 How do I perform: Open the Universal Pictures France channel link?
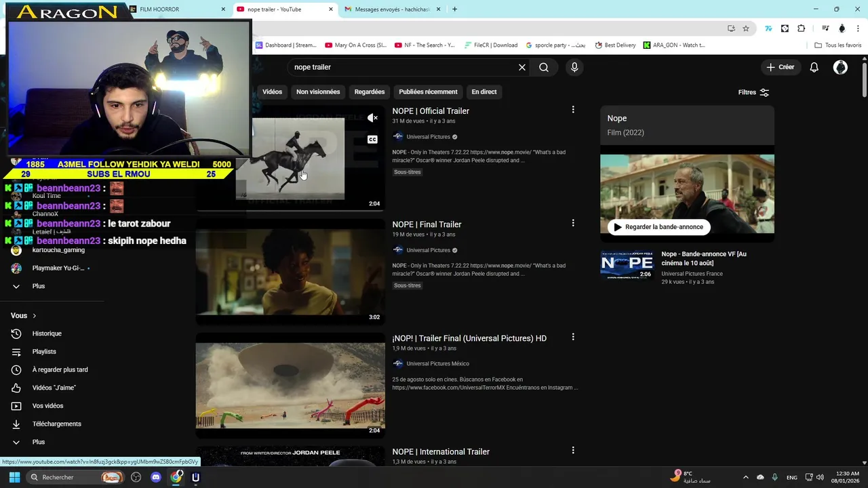[x=692, y=274]
